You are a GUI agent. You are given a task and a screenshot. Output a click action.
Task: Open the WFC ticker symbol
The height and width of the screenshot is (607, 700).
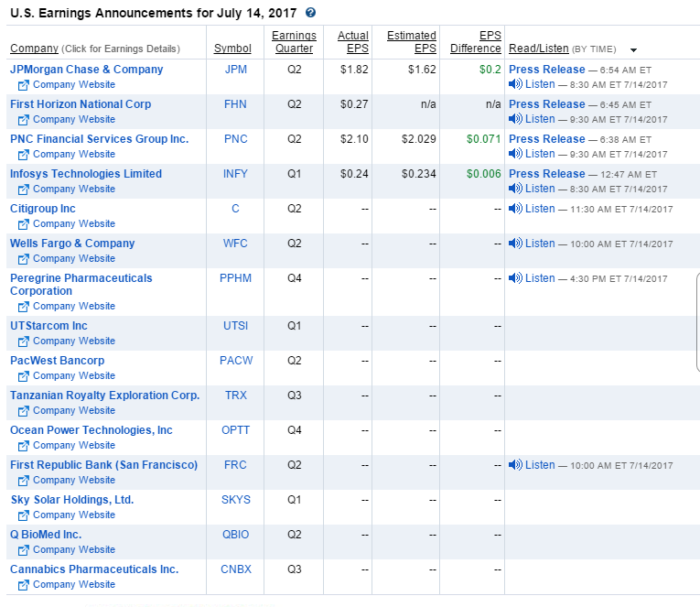[x=235, y=244]
